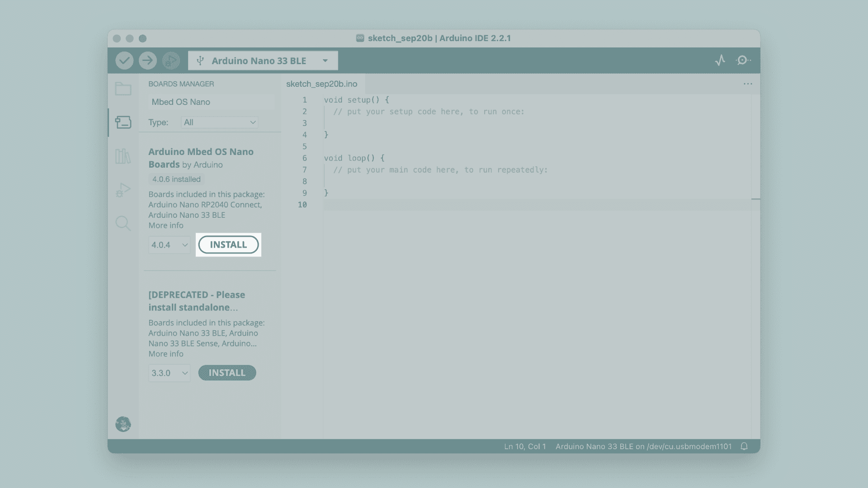Open the Debug sidebar panel

coord(123,190)
